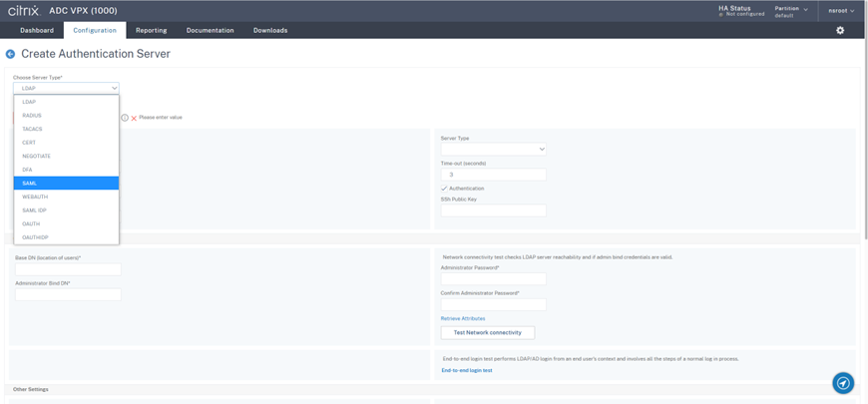Focus the SSh Public Key field

click(493, 210)
